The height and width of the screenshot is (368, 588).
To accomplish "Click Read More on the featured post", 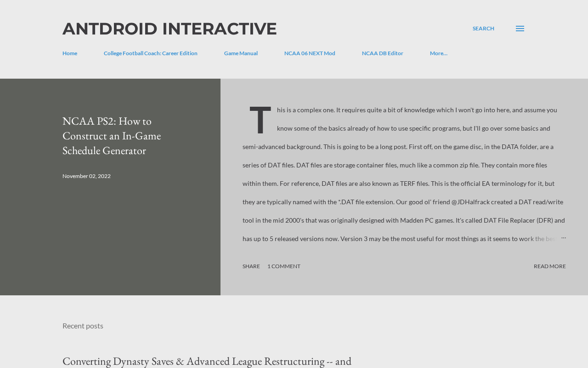I will pyautogui.click(x=550, y=266).
